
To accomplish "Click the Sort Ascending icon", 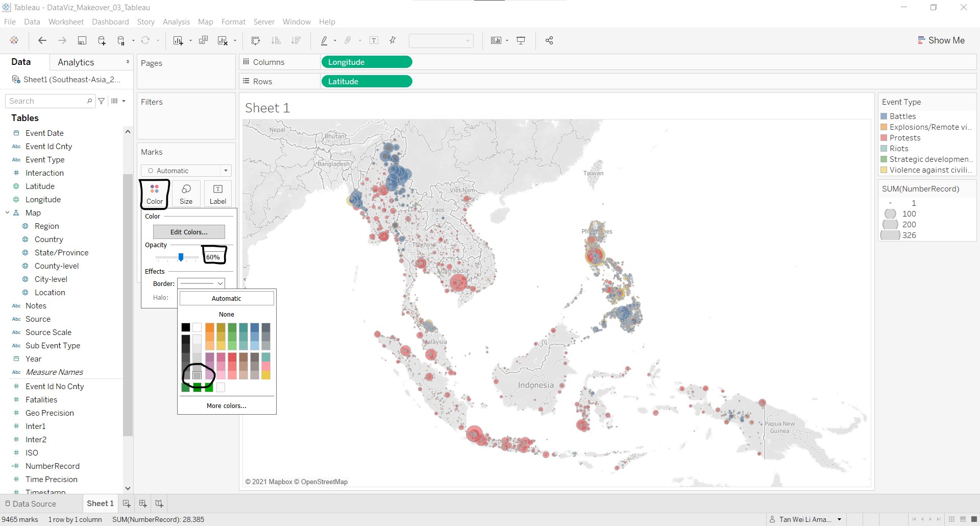I will pos(276,41).
